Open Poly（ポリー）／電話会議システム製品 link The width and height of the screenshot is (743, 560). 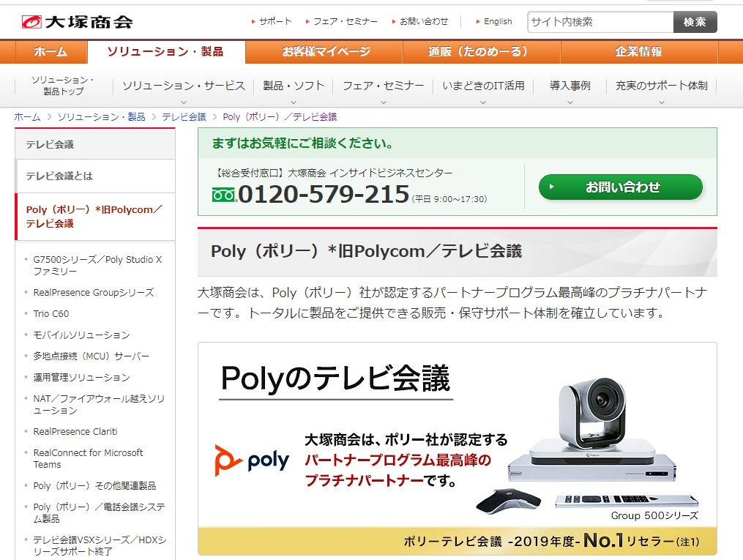point(99,512)
